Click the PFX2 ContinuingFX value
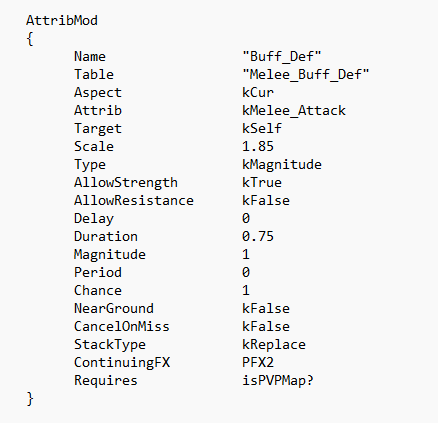This screenshot has height=423, width=438. pyautogui.click(x=258, y=362)
